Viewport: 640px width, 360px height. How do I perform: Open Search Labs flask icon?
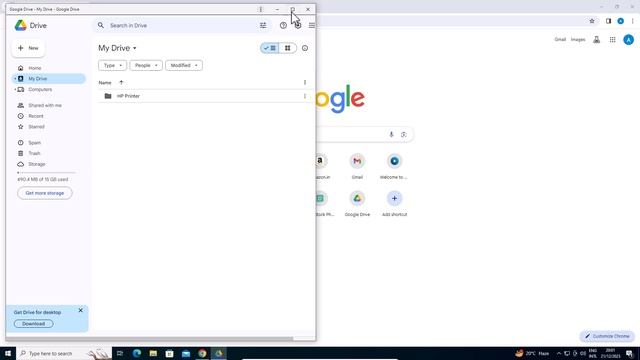click(x=596, y=40)
